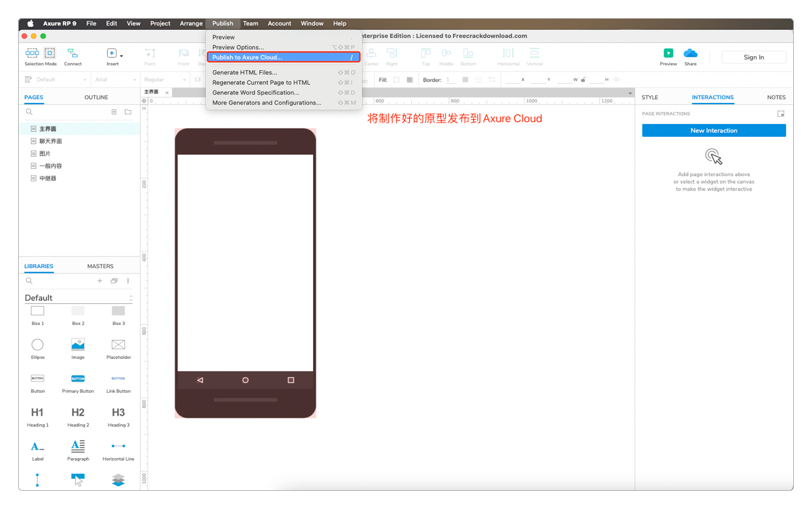812x509 pixels.
Task: Add a library with the plus icon
Action: [x=100, y=281]
